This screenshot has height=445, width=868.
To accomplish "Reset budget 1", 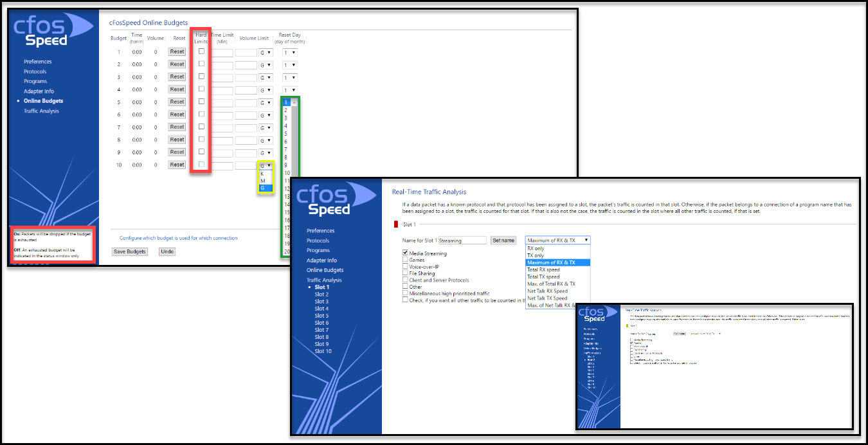I will [x=177, y=51].
